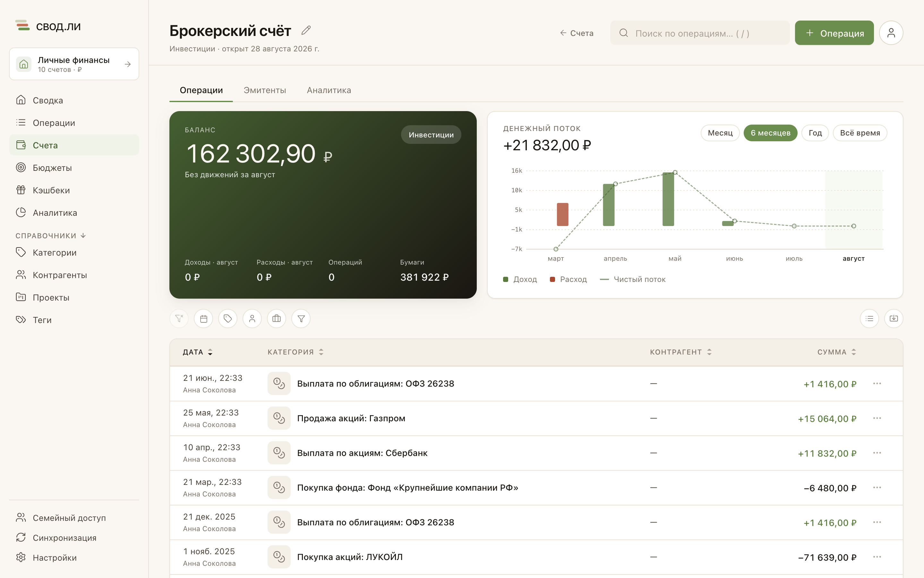Image resolution: width=924 pixels, height=578 pixels.
Task: Click the май income bar in chart
Action: pos(668,199)
